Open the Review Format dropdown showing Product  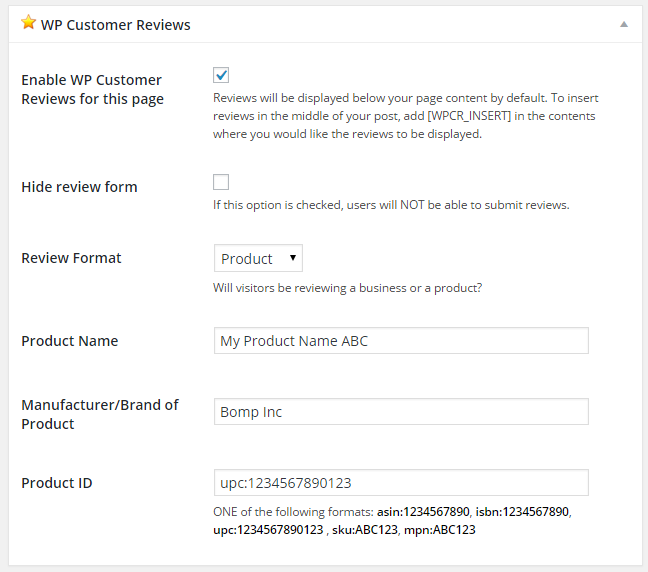pos(258,258)
